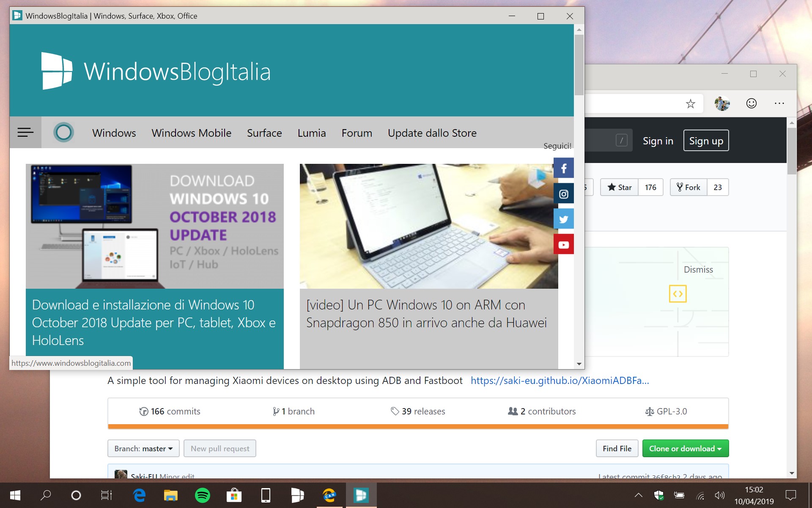
Task: Show hidden tray icons chevron
Action: (639, 495)
